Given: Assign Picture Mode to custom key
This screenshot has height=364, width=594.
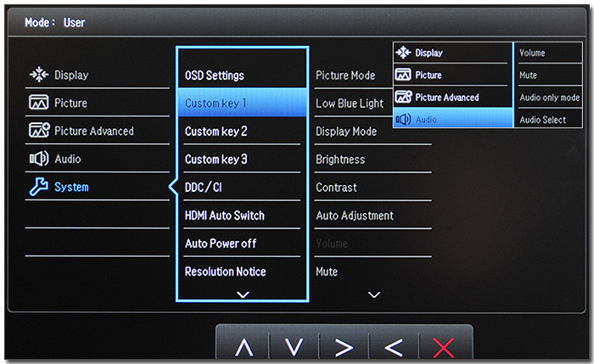Looking at the screenshot, I should point(345,76).
